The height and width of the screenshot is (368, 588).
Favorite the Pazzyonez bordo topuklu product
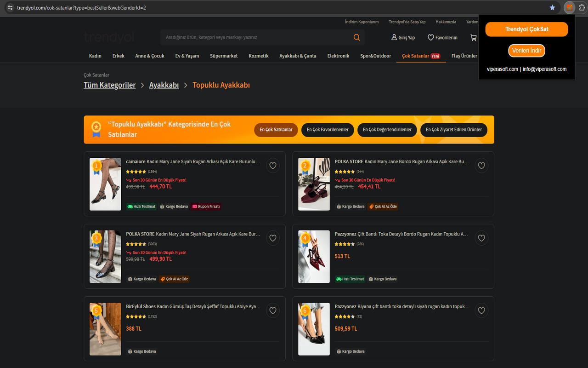(481, 238)
